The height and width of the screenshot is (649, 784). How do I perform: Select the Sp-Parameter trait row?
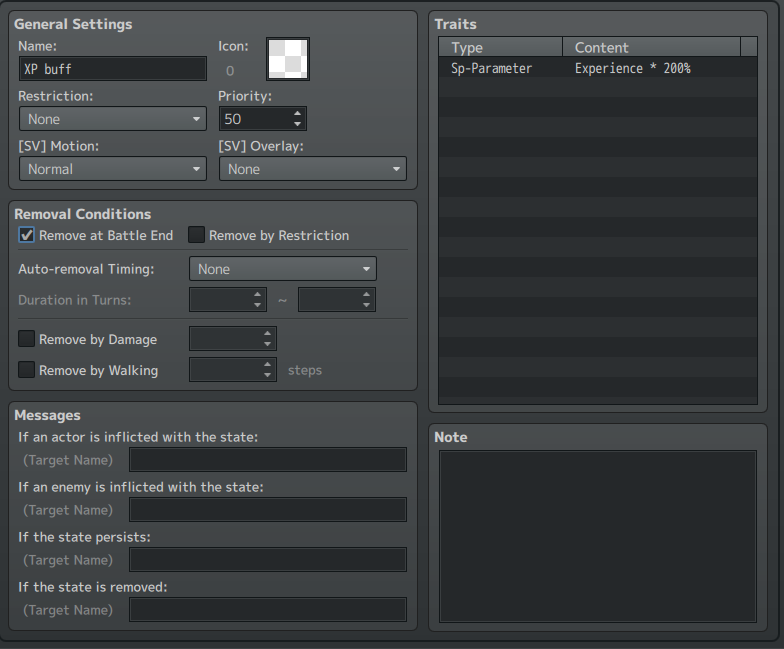[598, 68]
